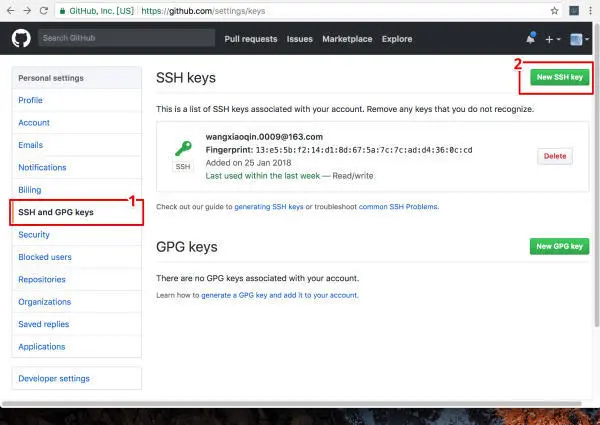This screenshot has width=600, height=425.
Task: Open notifications bell icon
Action: (x=531, y=38)
